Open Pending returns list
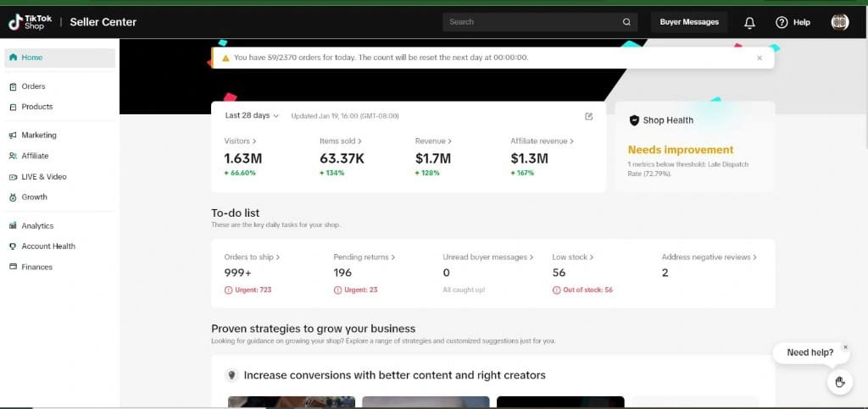868x409 pixels. pos(364,257)
